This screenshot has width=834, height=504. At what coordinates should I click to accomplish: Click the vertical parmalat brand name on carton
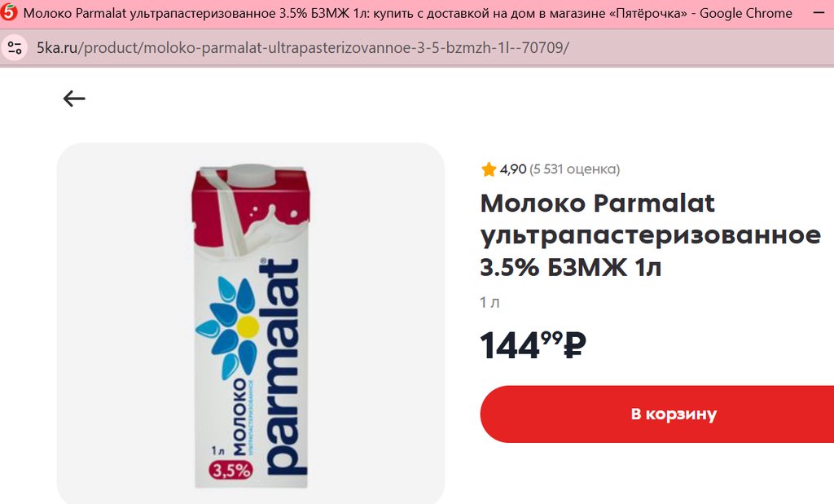click(282, 367)
